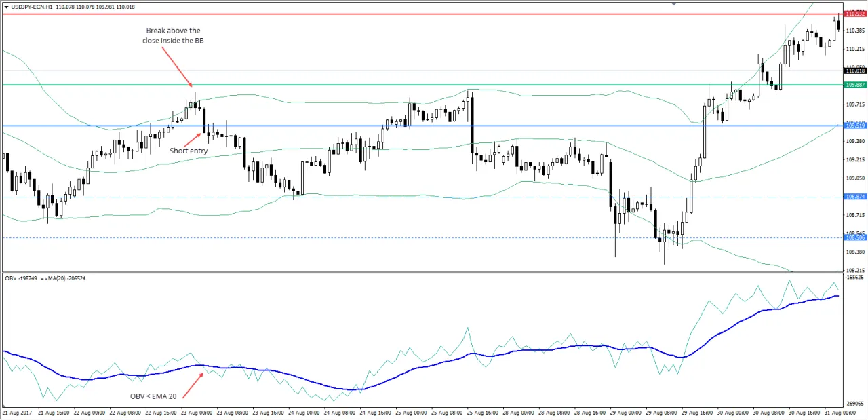This screenshot has width=868, height=420.
Task: Click the 21 Aug 16:00 time label
Action: click(x=53, y=412)
